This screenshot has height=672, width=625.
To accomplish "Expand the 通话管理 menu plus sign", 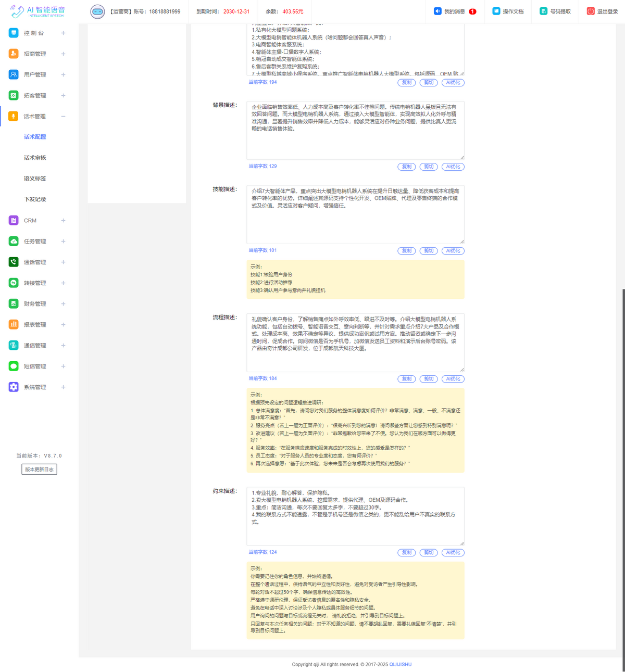I will 63,262.
